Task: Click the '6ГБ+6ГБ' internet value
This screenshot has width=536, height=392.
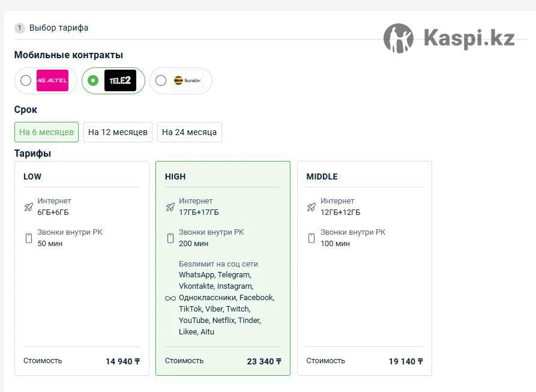Action: (53, 213)
